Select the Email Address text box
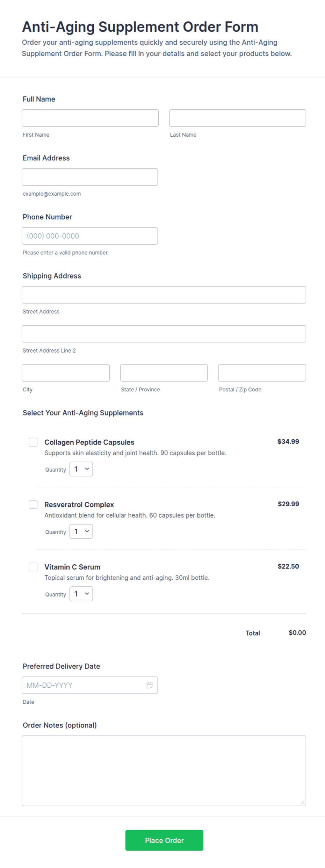The image size is (325, 868). [x=90, y=177]
